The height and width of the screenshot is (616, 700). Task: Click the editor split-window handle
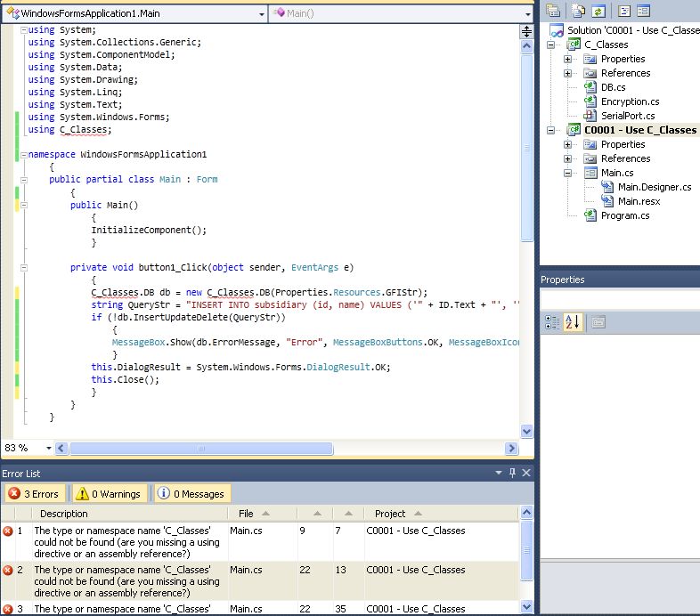coord(527,31)
